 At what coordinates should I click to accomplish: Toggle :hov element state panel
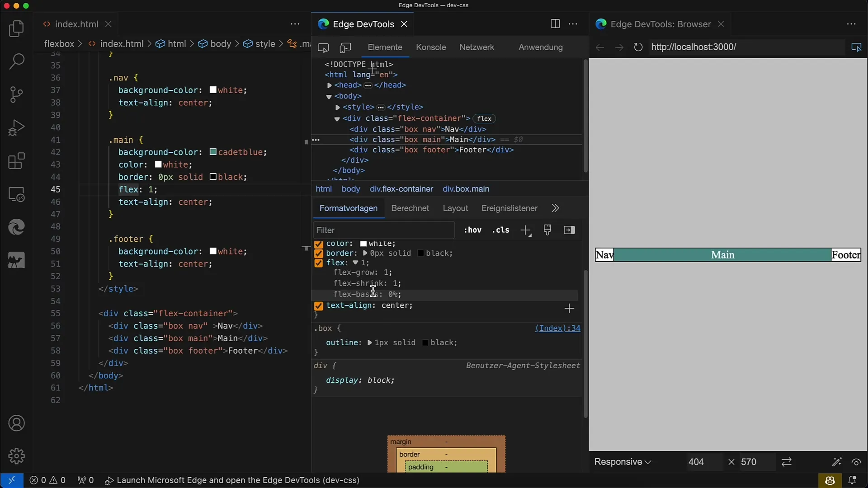click(472, 230)
